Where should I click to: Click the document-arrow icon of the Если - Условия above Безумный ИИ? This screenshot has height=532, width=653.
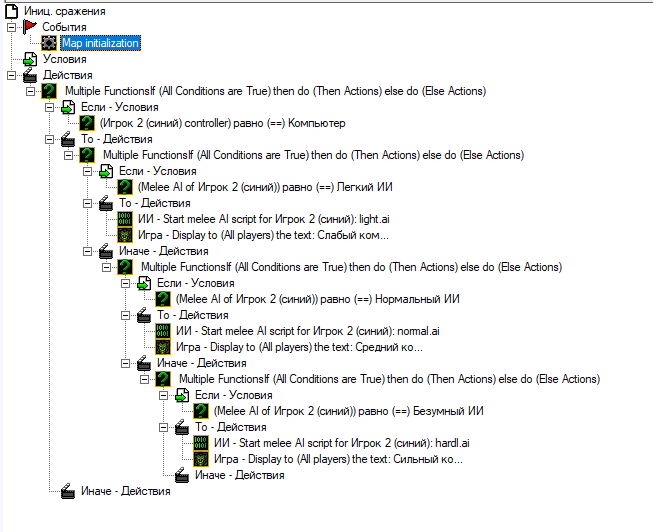[x=182, y=395]
